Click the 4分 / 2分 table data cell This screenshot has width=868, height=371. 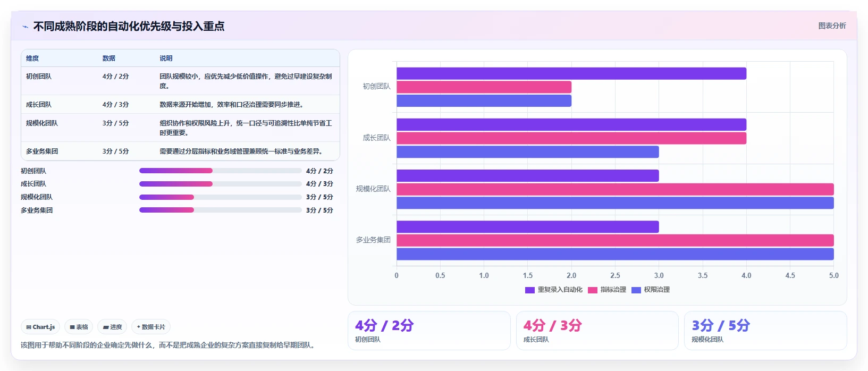tap(116, 77)
